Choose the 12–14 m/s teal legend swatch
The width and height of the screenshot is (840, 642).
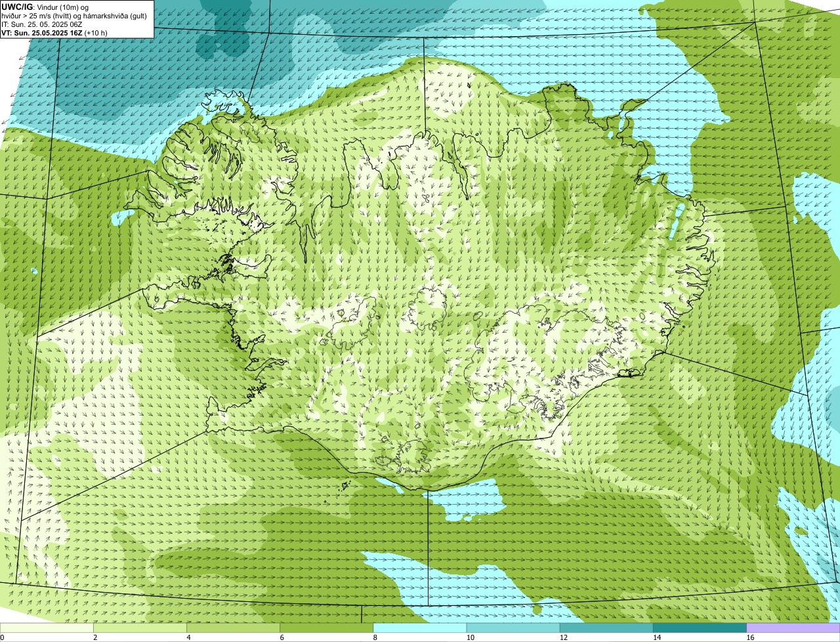tap(607, 628)
